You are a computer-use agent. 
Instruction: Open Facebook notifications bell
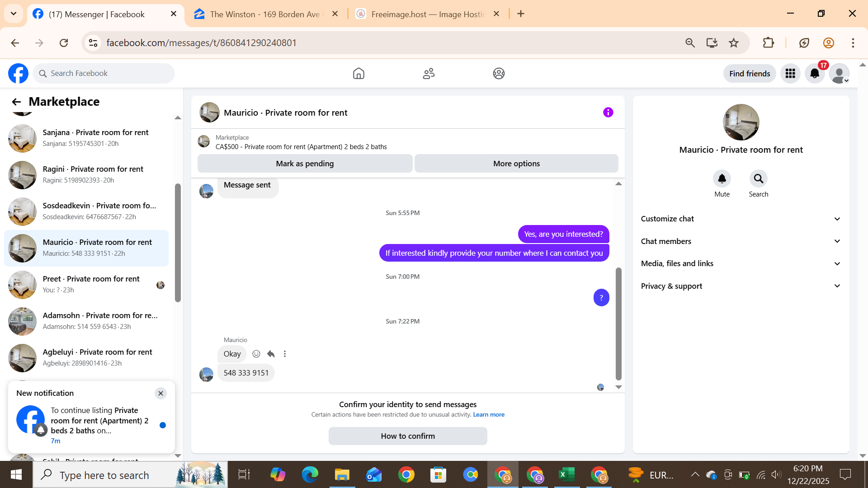(x=815, y=73)
